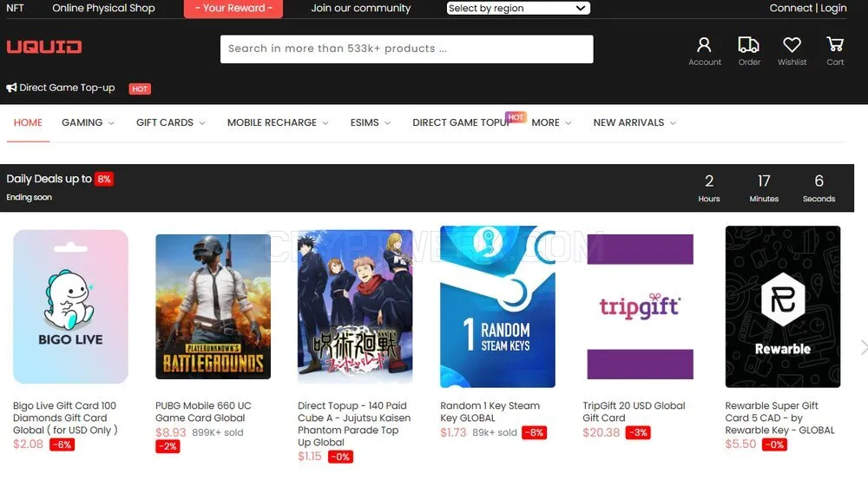Expand the MORE menu

tap(551, 122)
